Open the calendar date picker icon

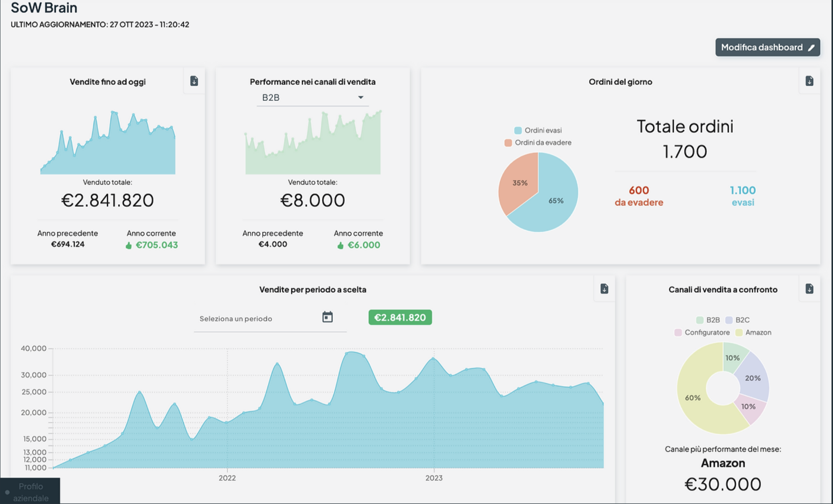(327, 317)
